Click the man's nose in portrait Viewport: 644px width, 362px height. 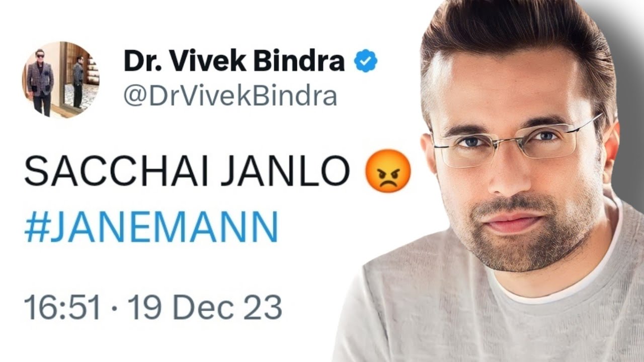(505, 168)
